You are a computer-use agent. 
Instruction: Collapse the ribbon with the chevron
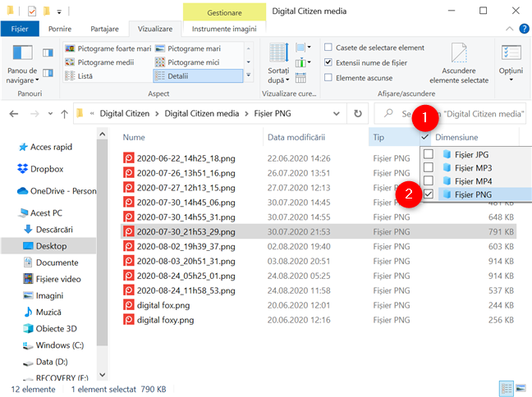point(510,29)
